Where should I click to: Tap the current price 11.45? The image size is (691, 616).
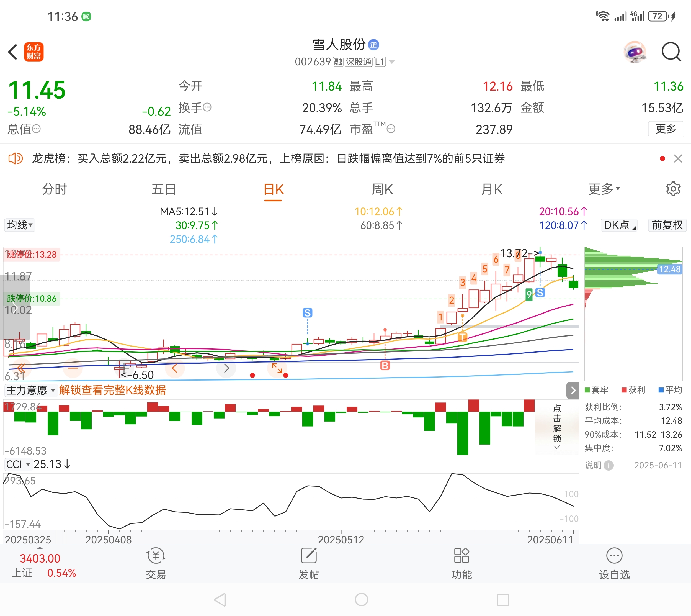37,90
